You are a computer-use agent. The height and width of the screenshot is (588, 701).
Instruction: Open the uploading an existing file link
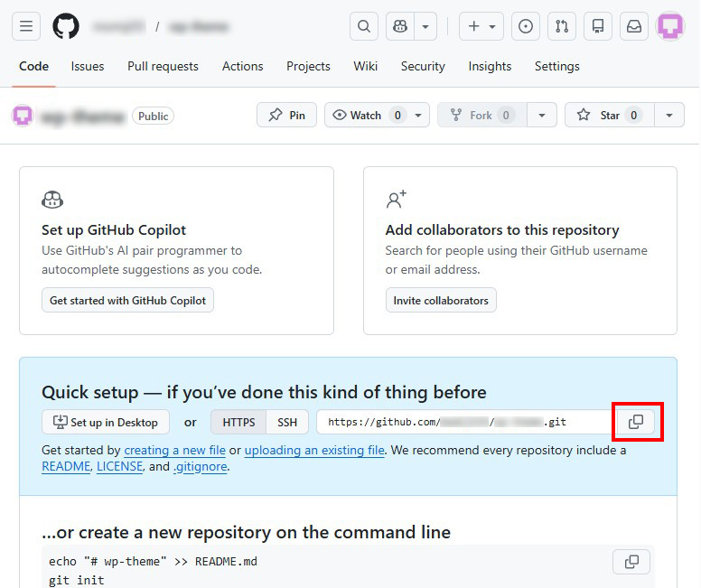[314, 450]
